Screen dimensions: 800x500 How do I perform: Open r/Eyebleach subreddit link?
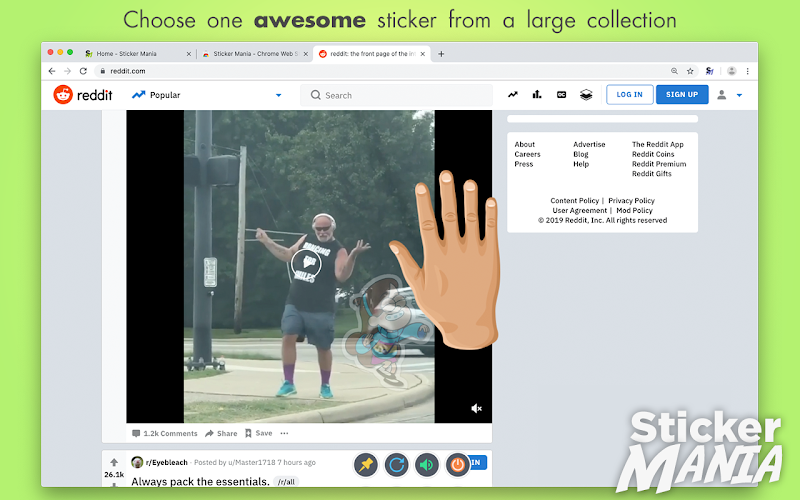(166, 462)
